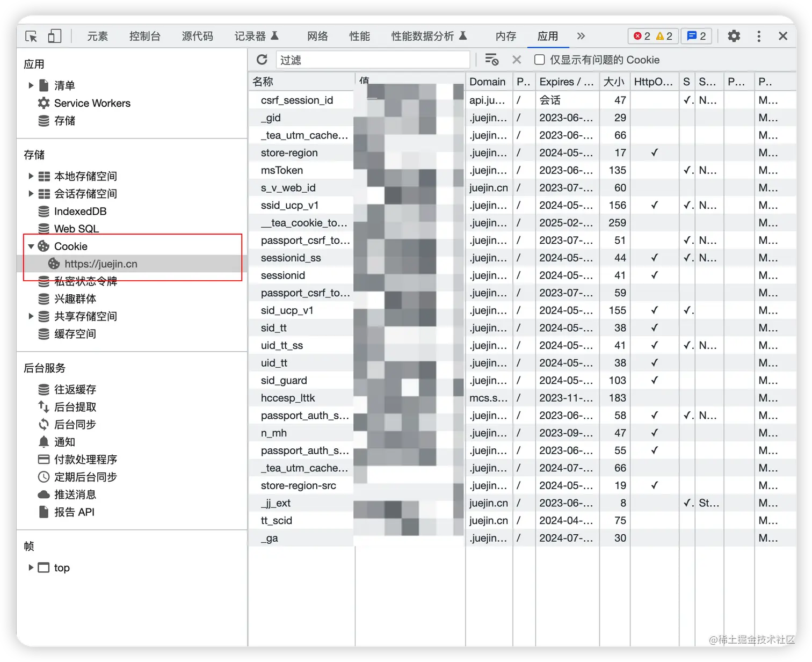Select the _ga cookie row

click(522, 538)
